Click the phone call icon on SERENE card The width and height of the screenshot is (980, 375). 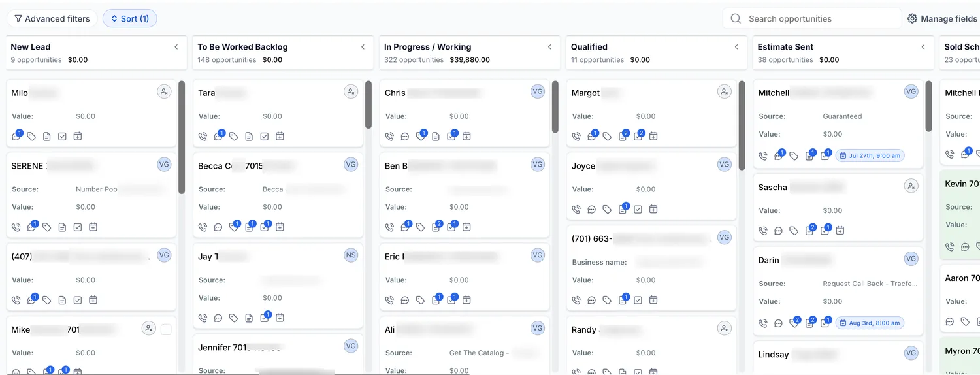click(16, 227)
